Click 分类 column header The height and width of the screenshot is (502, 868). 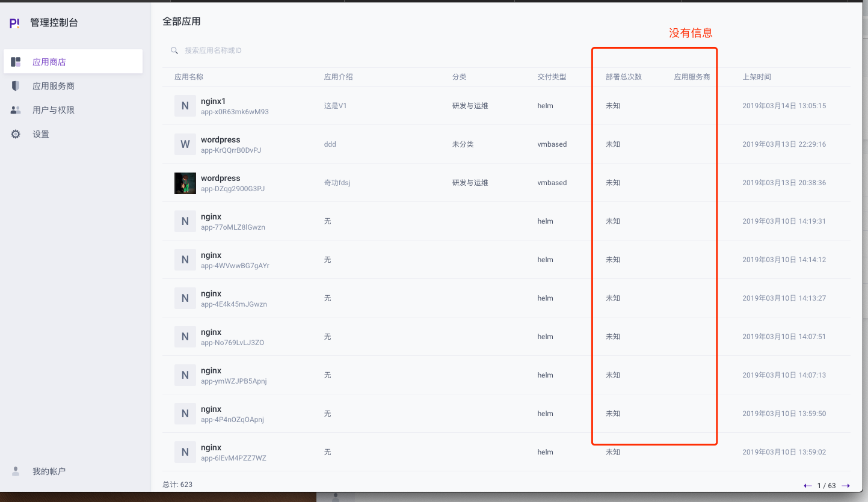(x=460, y=77)
